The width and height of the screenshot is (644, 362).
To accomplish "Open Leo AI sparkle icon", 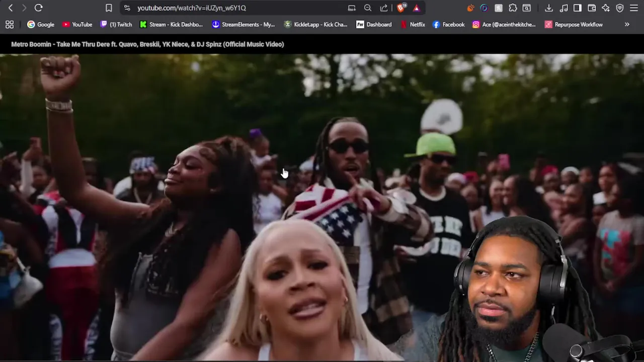I will pyautogui.click(x=606, y=8).
